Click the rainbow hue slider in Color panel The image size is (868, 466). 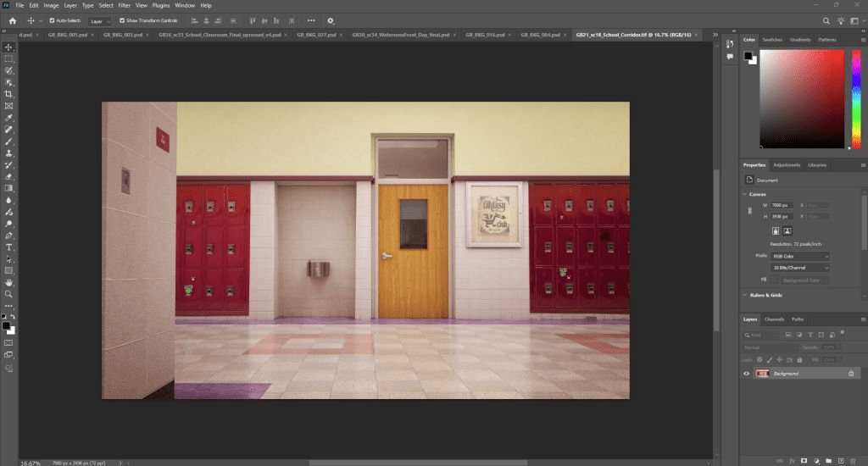(x=856, y=99)
